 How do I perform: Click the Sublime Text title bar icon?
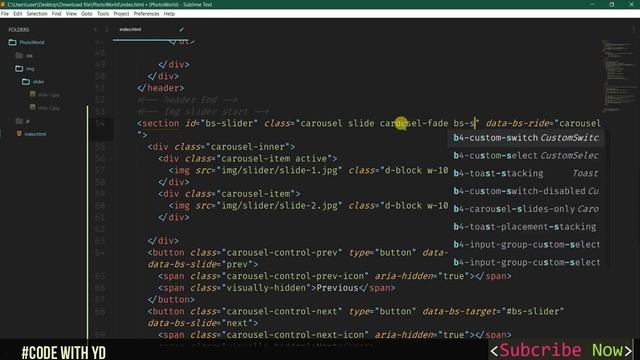[x=3, y=4]
